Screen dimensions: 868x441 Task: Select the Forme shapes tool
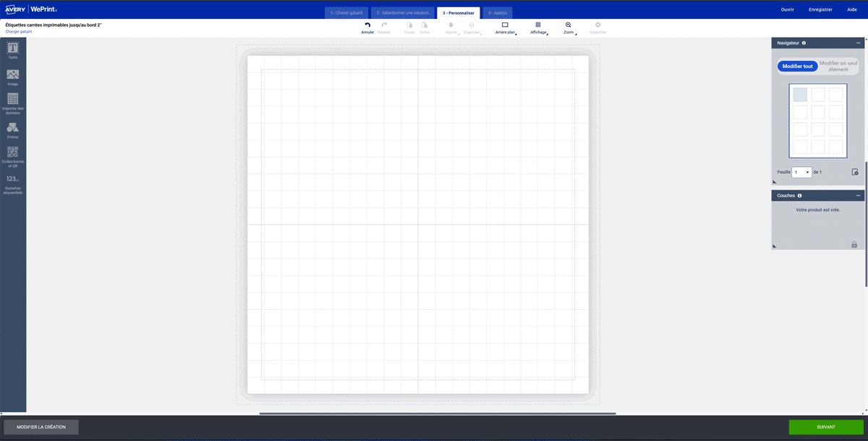pos(13,130)
